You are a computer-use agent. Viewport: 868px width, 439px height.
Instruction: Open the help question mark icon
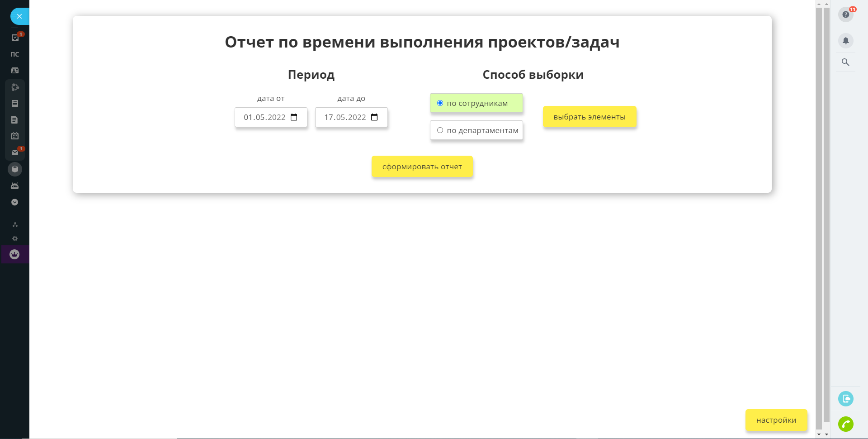click(846, 14)
